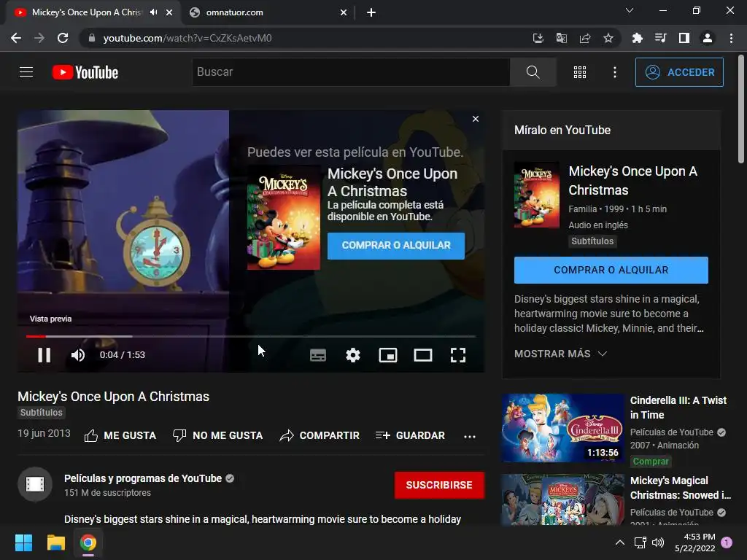
Task: Click Chrome icon in taskbar
Action: [x=88, y=542]
